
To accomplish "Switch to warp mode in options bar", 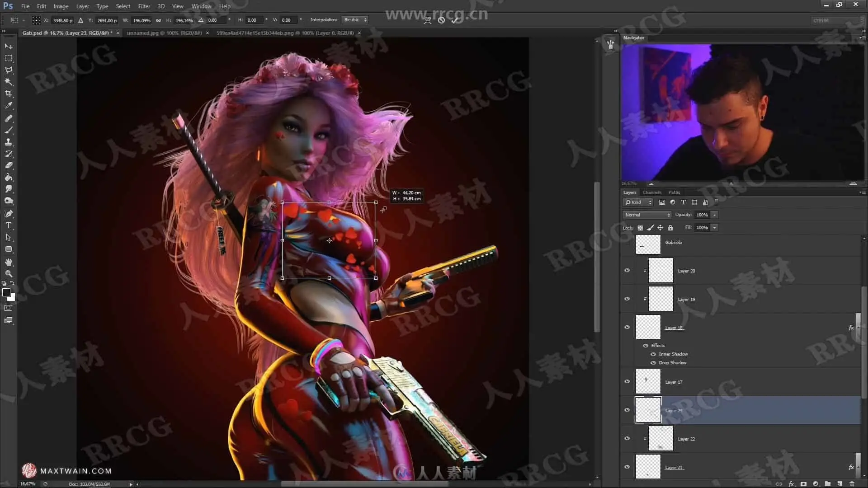I will click(x=427, y=20).
